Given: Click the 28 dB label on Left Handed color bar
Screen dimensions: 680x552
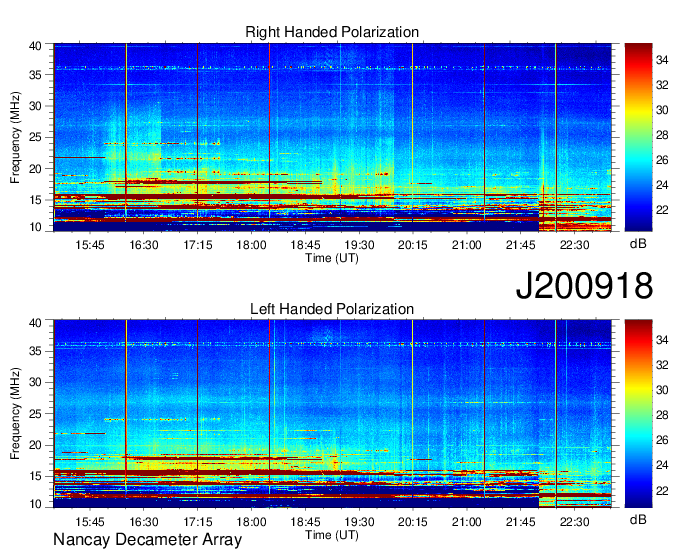Looking at the screenshot, I should pos(662,415).
